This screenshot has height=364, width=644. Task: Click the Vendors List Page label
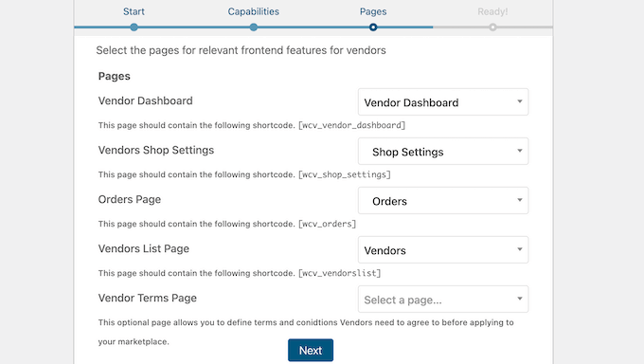coord(144,249)
